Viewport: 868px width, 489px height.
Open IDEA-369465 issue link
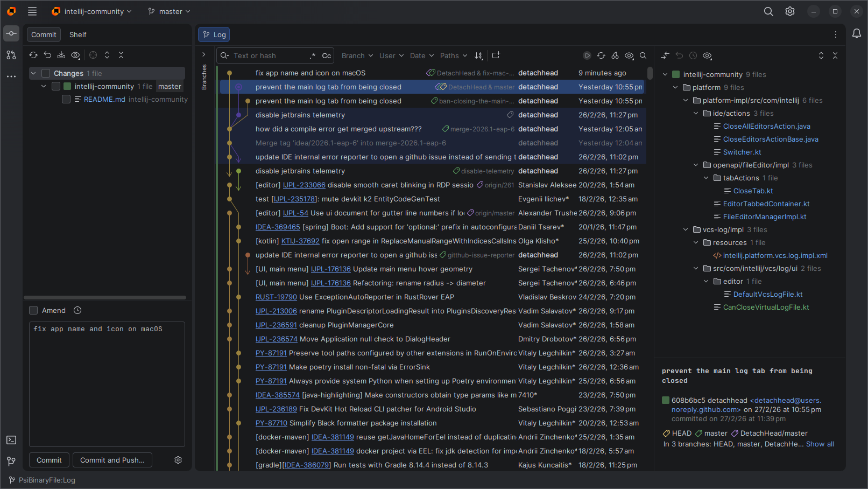pyautogui.click(x=278, y=227)
